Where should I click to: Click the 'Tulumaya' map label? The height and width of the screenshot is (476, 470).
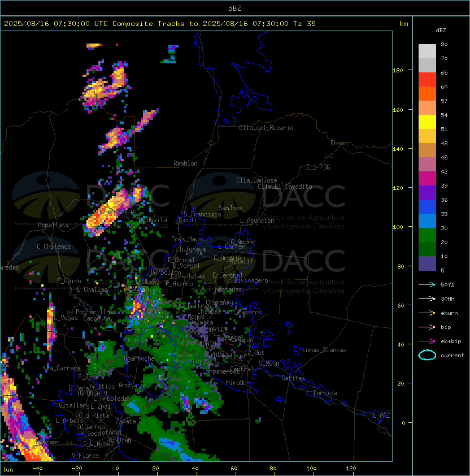193,249
